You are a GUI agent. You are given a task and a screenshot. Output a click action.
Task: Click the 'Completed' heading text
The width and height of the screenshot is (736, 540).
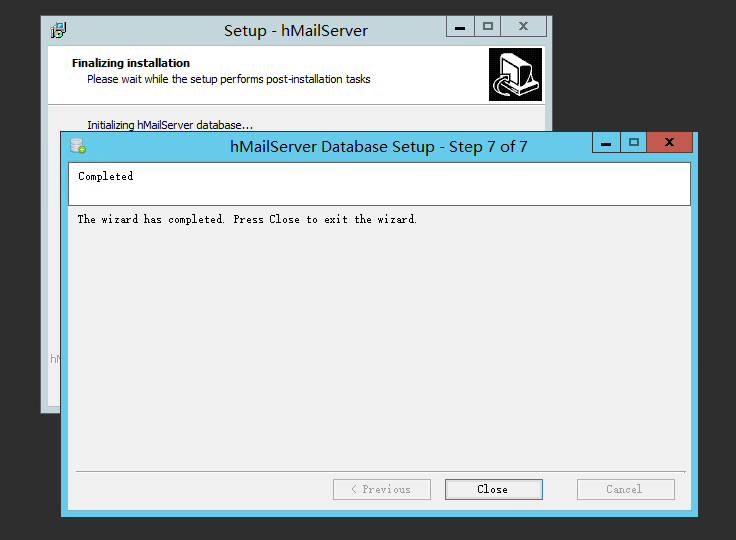coord(106,177)
